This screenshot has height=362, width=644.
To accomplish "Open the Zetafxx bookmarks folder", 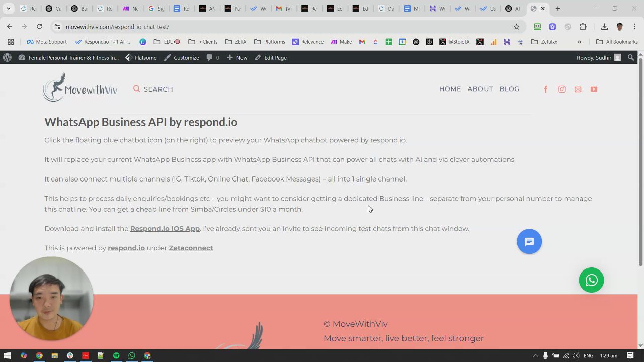I will tap(544, 42).
